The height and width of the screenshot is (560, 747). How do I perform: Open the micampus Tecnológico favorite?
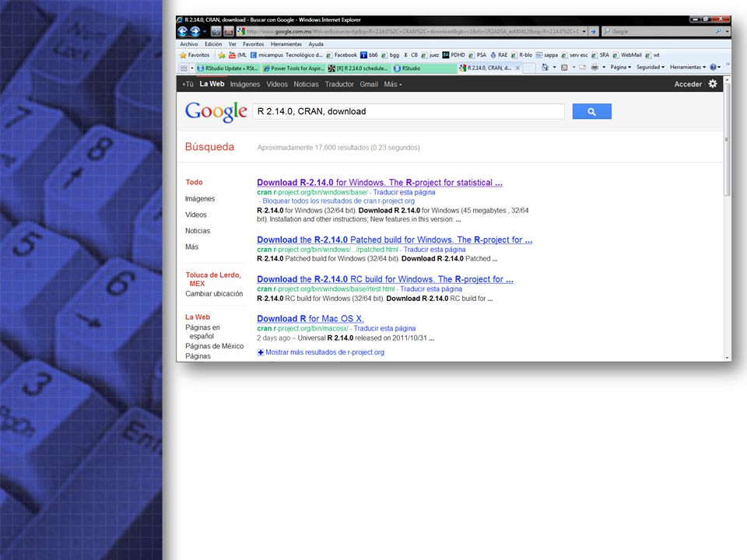coord(286,55)
